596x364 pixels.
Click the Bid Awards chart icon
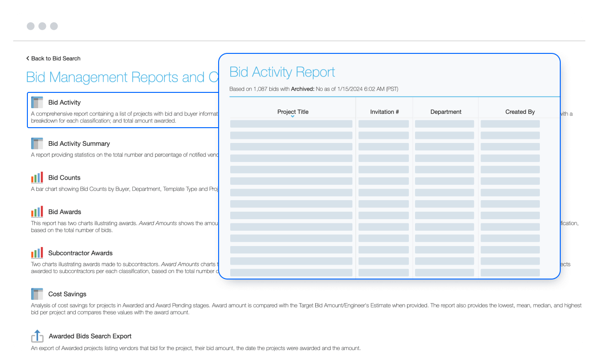pyautogui.click(x=37, y=211)
